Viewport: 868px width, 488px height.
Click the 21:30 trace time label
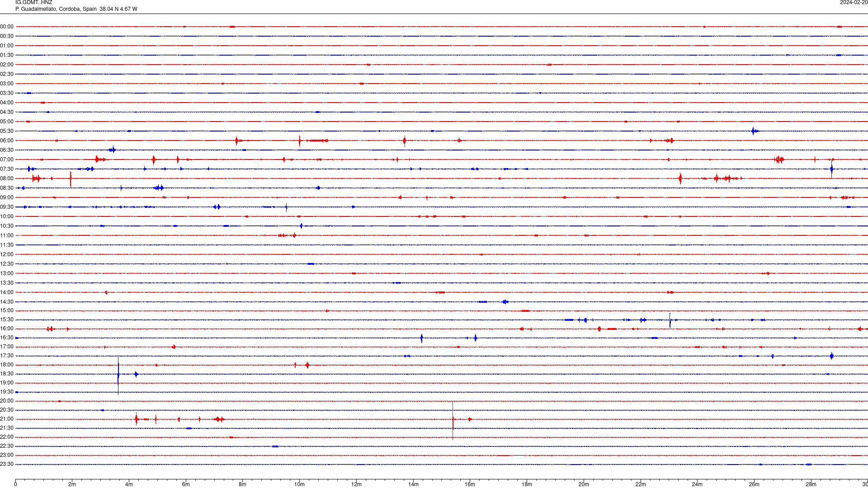7,428
